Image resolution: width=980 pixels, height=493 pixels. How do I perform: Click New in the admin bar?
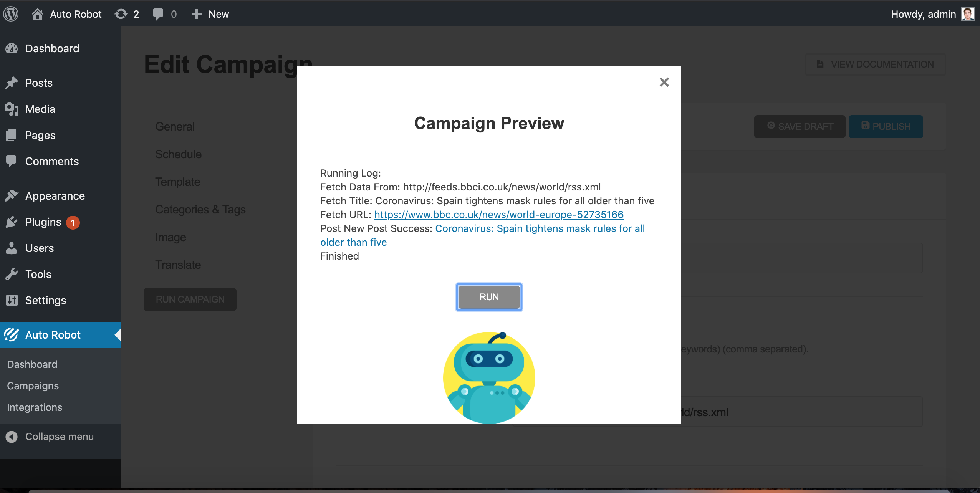pyautogui.click(x=219, y=14)
